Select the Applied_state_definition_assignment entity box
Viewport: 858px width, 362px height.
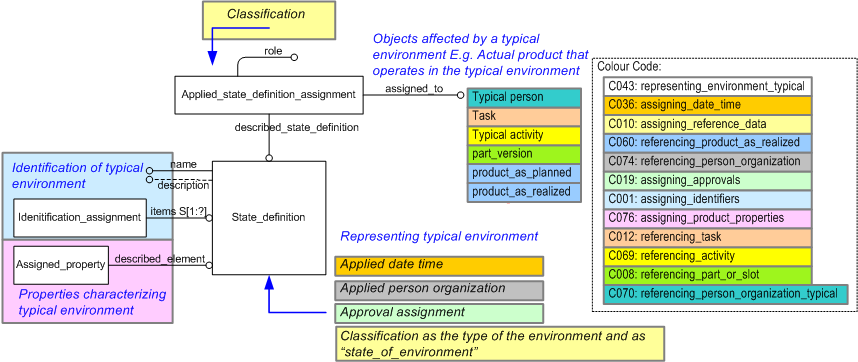click(x=268, y=95)
